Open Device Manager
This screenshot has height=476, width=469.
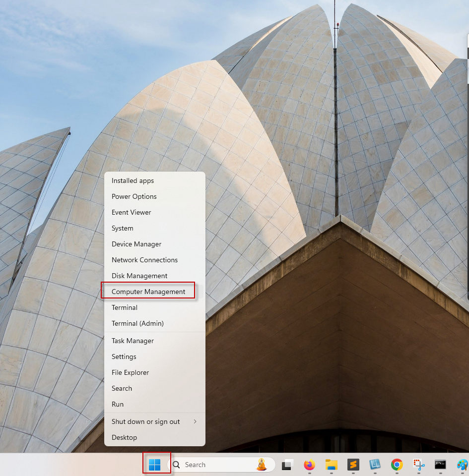[155, 244]
